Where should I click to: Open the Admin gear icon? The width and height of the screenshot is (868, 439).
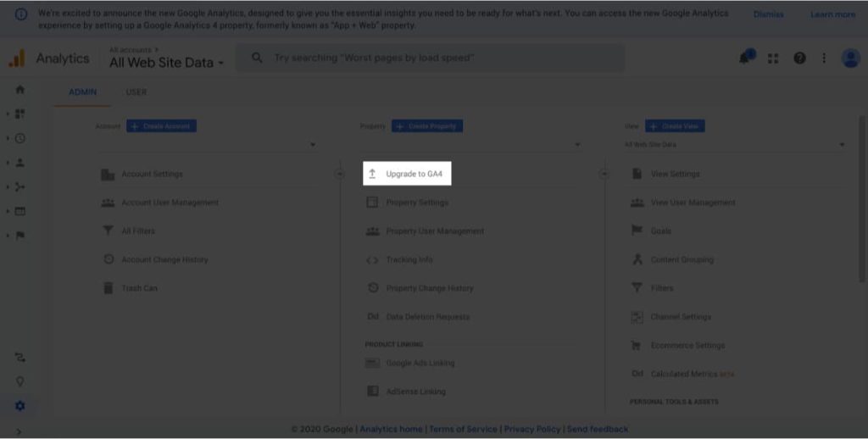coord(20,406)
